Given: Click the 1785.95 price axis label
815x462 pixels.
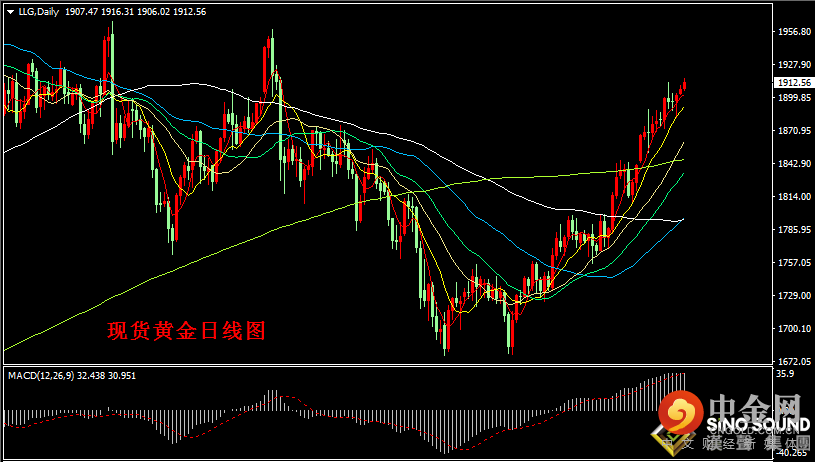Looking at the screenshot, I should [x=794, y=230].
